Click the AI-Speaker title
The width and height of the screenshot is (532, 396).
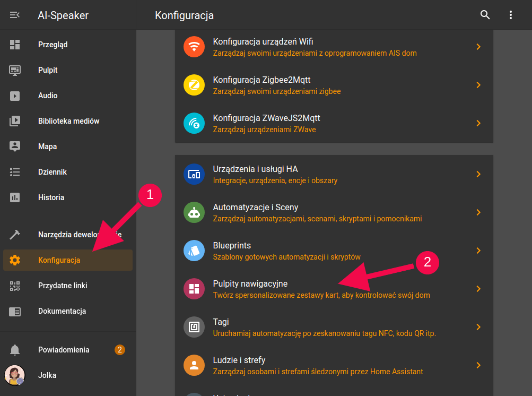pyautogui.click(x=63, y=15)
